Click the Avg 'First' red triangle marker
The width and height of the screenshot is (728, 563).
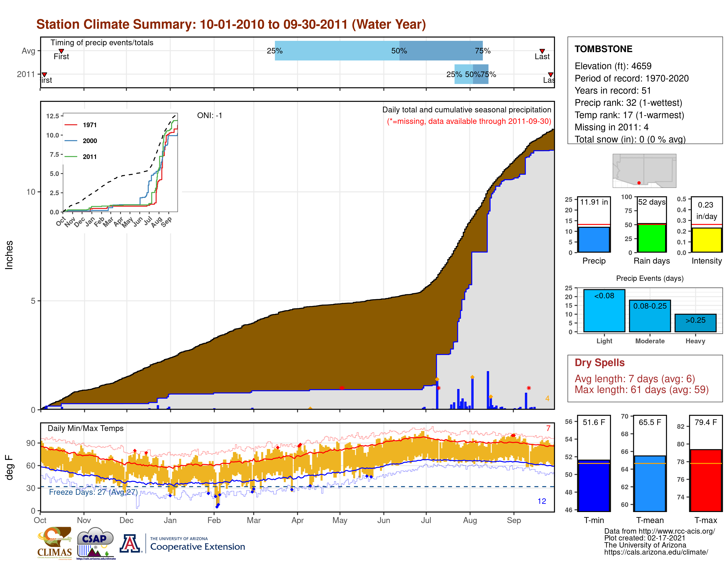point(61,51)
